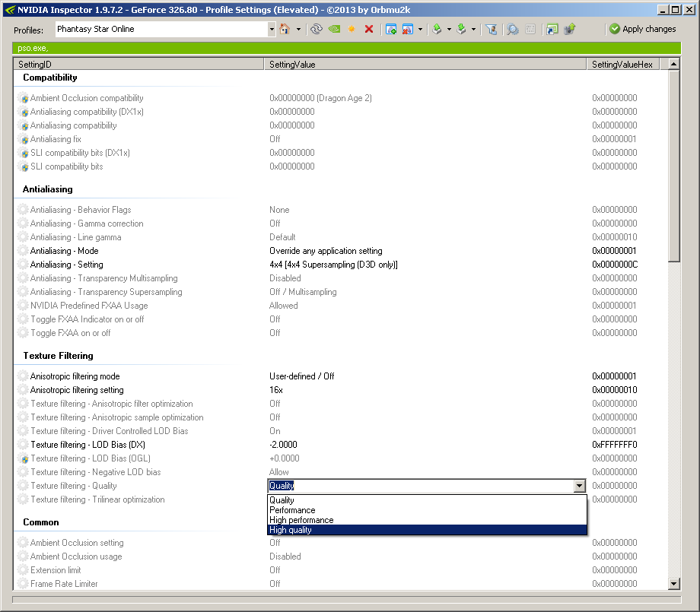Click the scroll-up arrow of the settings list

click(x=673, y=64)
